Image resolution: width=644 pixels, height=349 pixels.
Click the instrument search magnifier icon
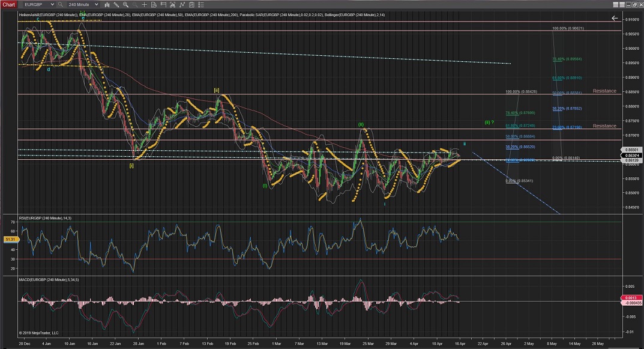(61, 5)
